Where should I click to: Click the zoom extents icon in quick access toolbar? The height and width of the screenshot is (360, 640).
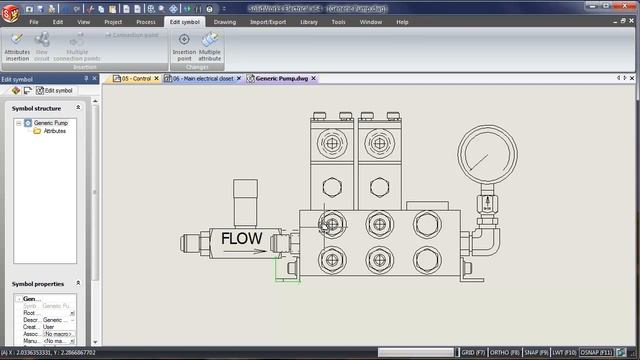click(x=151, y=9)
